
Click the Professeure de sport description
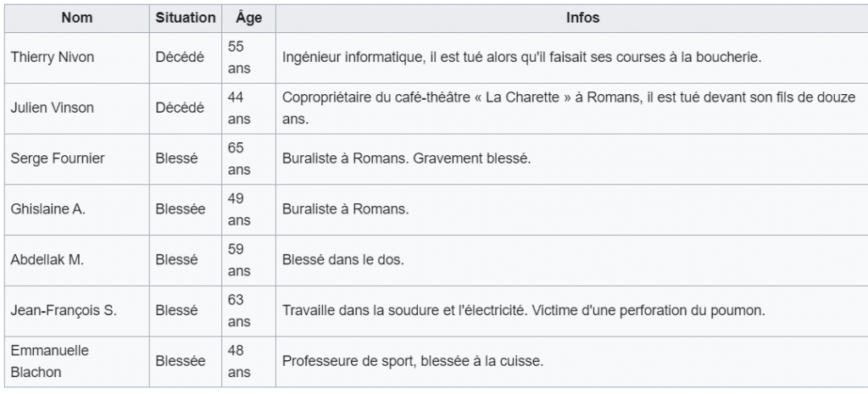tap(413, 361)
